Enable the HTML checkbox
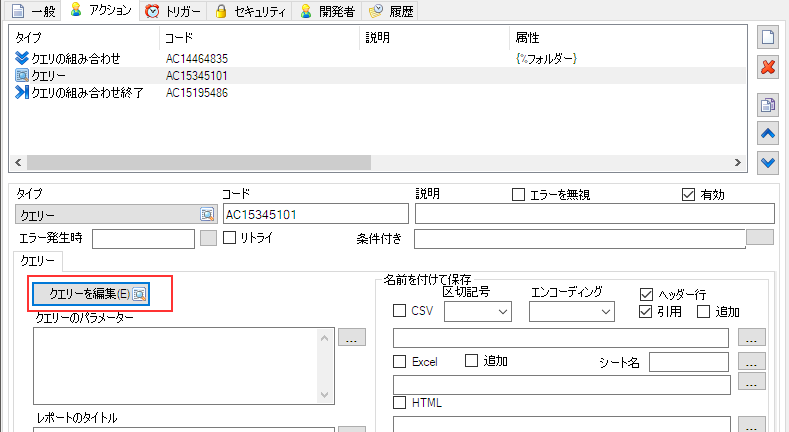 click(400, 402)
